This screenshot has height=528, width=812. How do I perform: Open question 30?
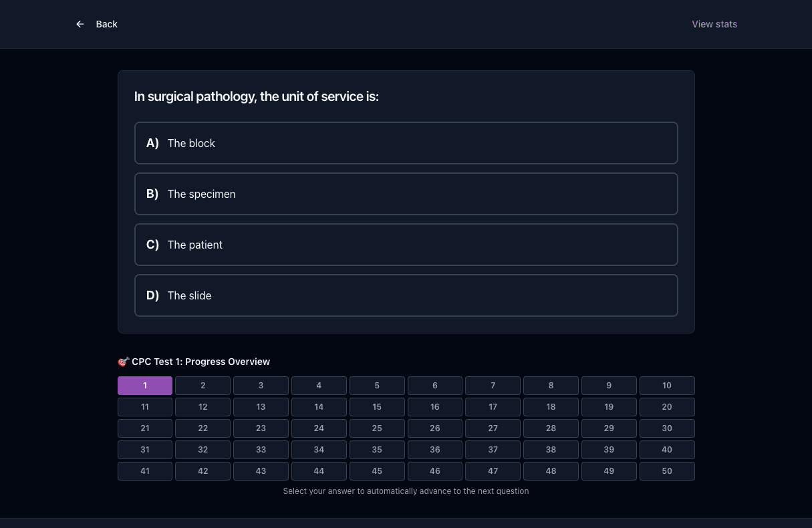pyautogui.click(x=667, y=428)
